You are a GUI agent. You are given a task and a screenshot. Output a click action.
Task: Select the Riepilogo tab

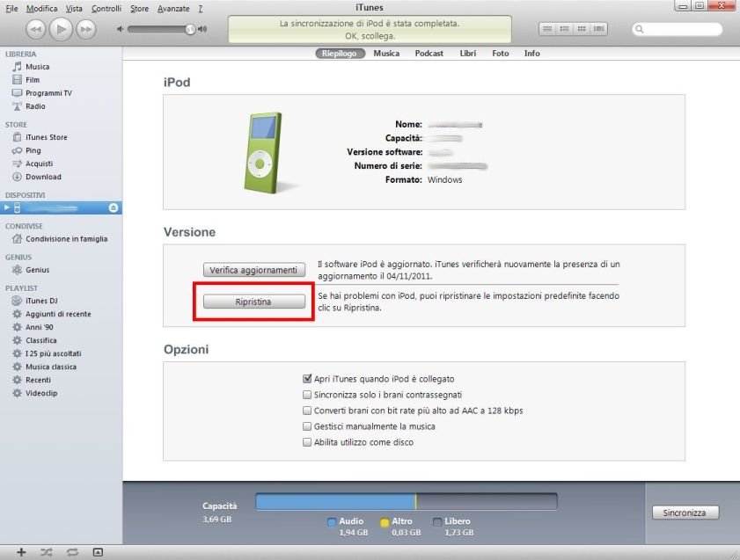340,54
